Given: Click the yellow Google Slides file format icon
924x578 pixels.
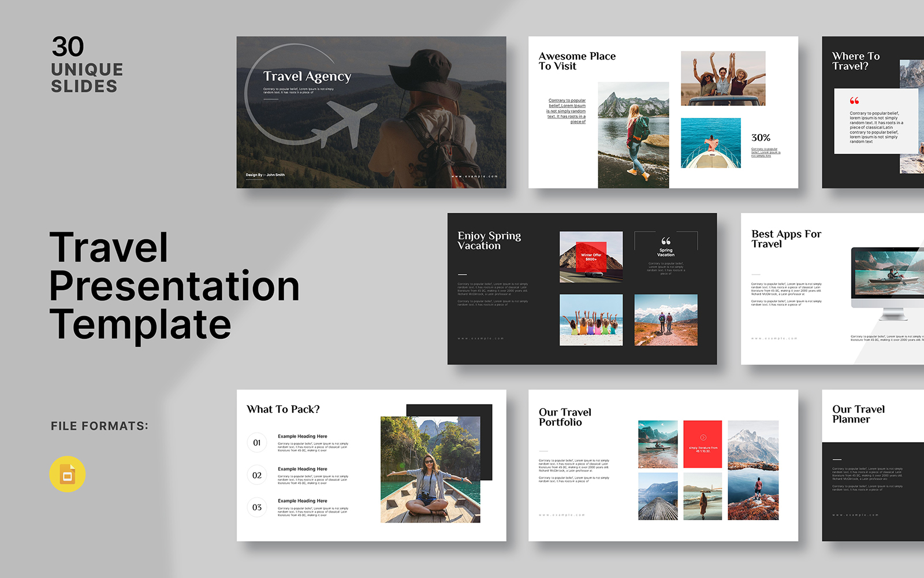Looking at the screenshot, I should pos(68,475).
